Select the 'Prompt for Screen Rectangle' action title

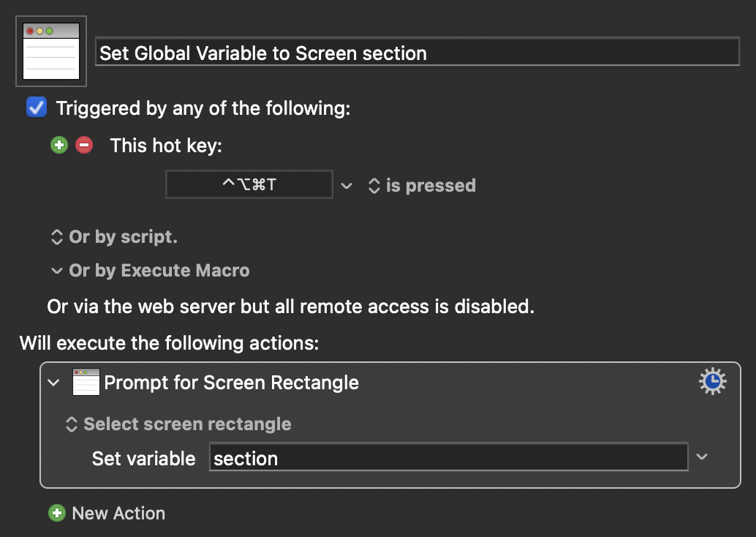231,383
